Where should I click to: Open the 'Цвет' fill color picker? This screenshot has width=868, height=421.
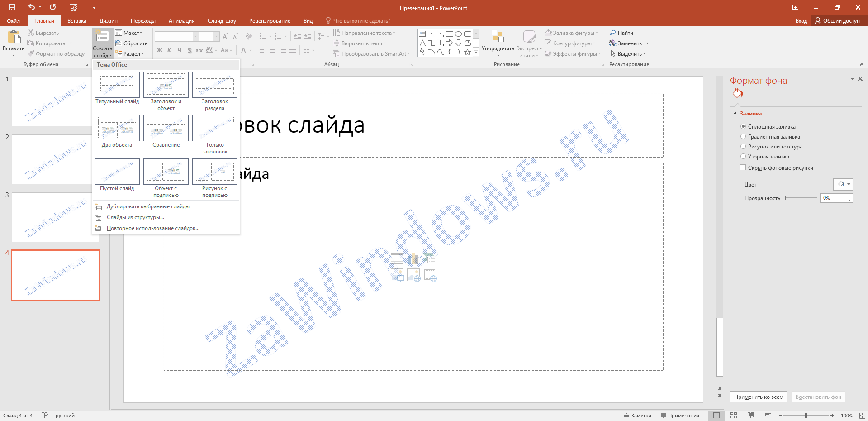click(x=843, y=184)
